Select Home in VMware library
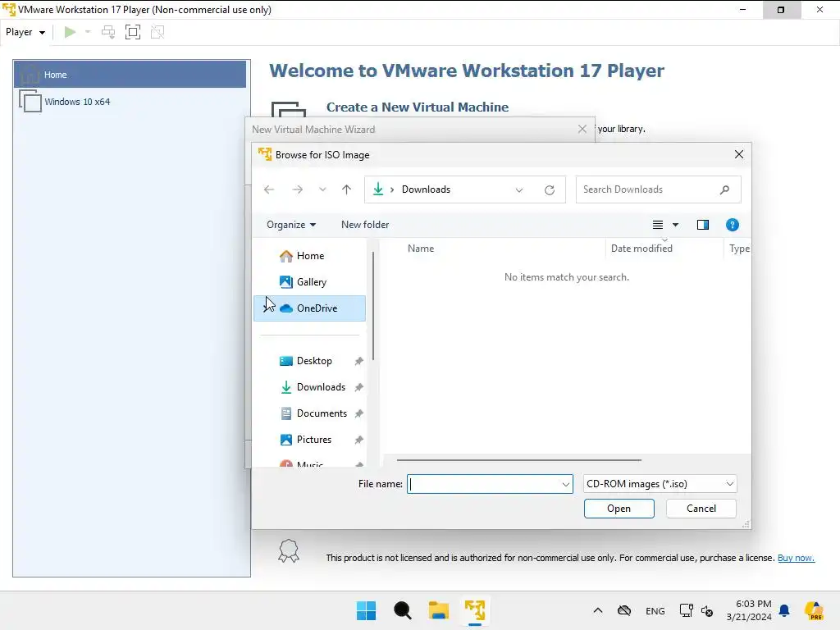The width and height of the screenshot is (840, 630). 130,75
